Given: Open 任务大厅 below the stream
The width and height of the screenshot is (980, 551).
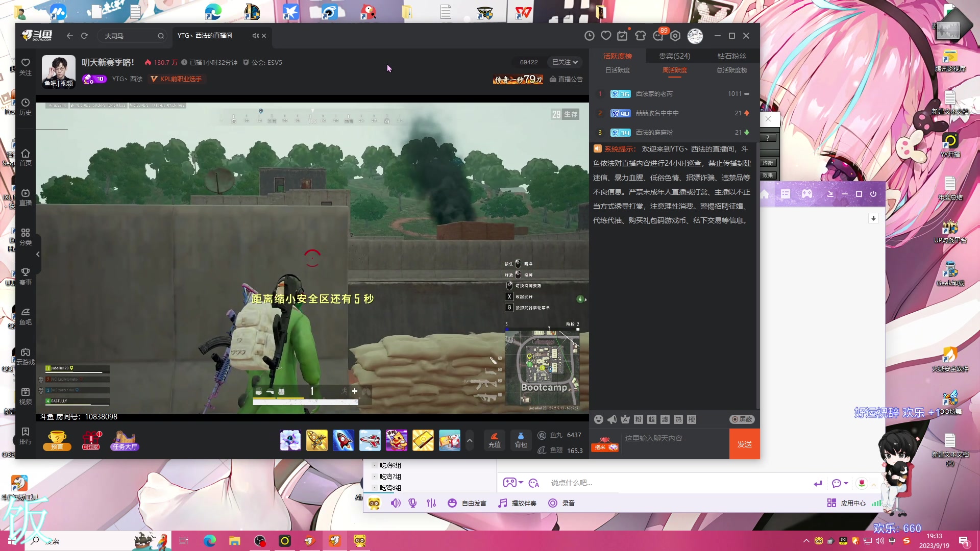Looking at the screenshot, I should (125, 440).
